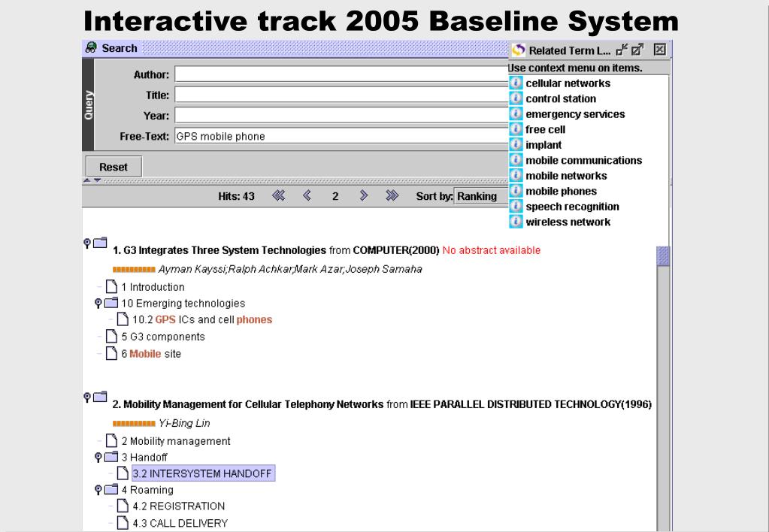Click relevance bar of Yi-Bing Lin result

pyautogui.click(x=134, y=423)
